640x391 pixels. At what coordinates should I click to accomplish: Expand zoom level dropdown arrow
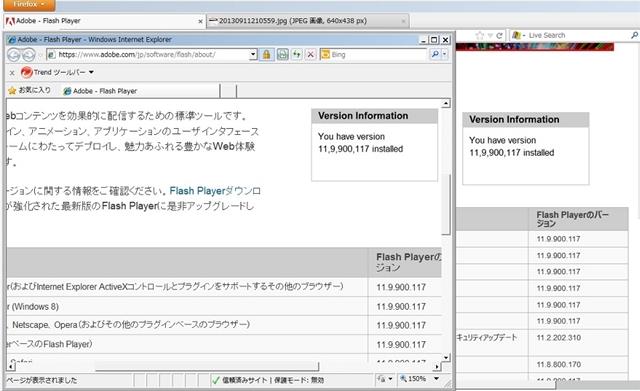point(436,379)
